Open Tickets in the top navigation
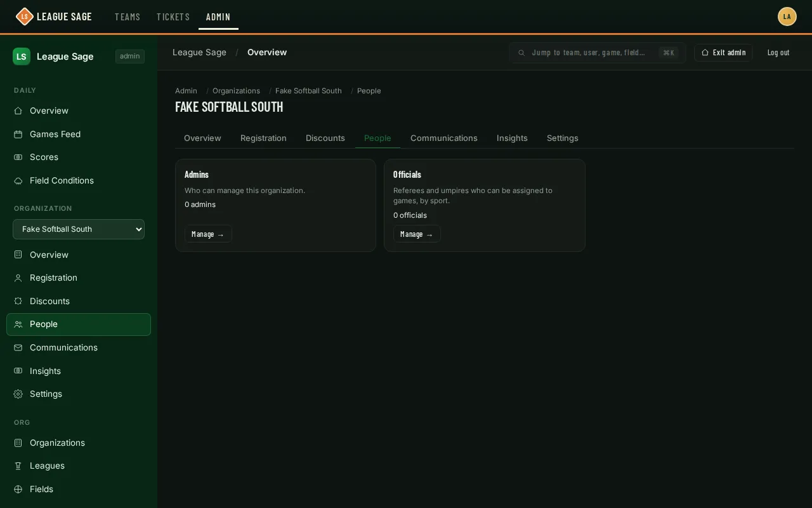 [x=173, y=17]
